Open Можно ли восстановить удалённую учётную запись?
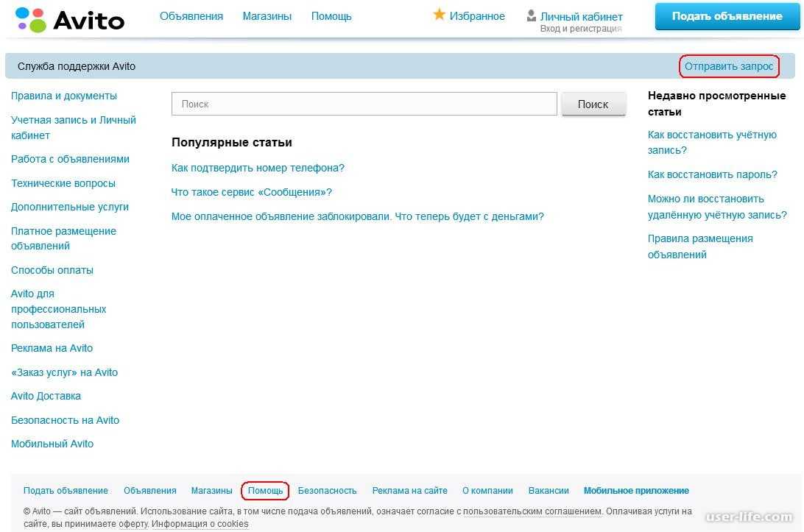 pos(717,207)
